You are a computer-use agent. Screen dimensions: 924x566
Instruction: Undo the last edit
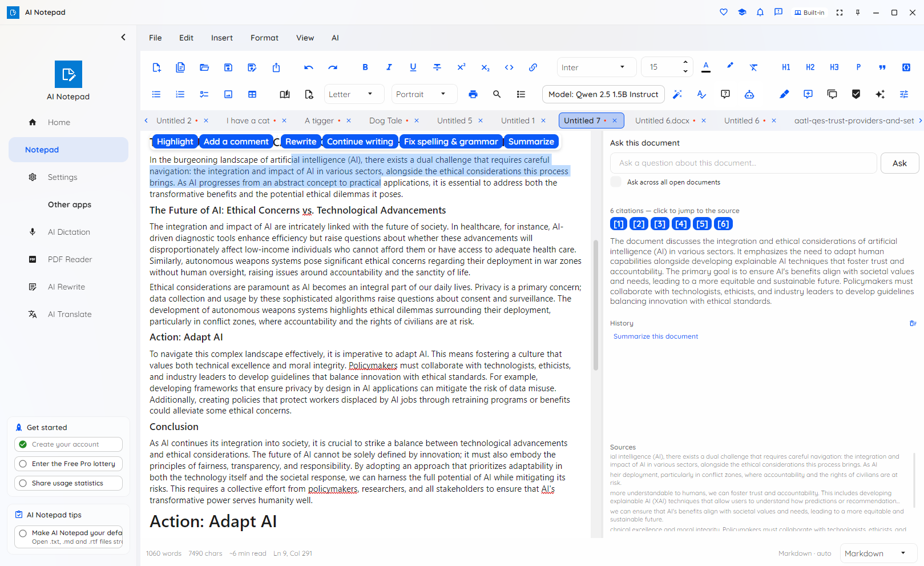click(309, 67)
